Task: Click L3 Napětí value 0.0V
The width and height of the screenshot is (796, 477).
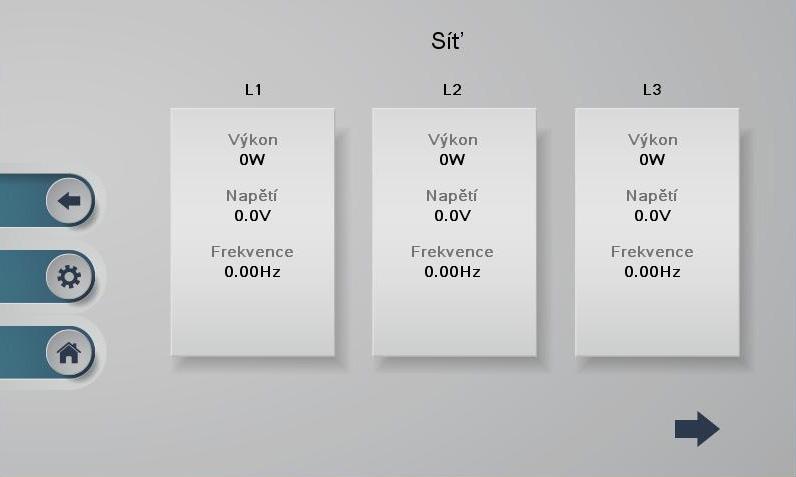Action: [652, 216]
